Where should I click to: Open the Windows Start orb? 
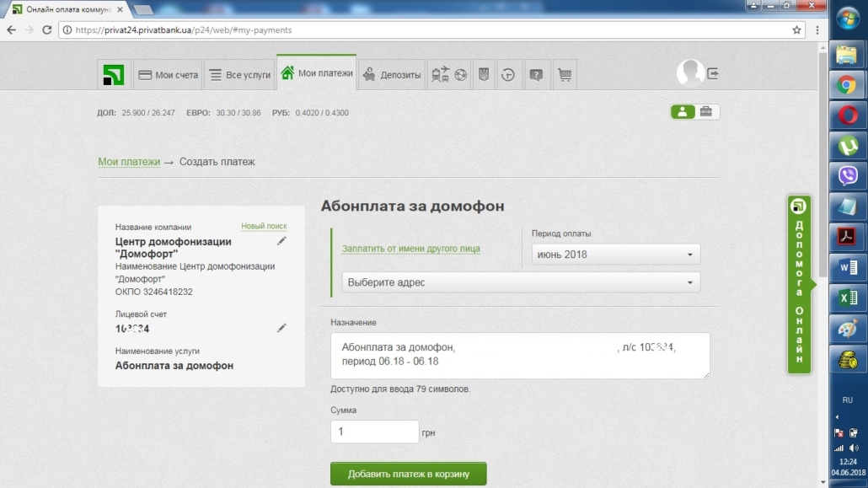tap(848, 19)
